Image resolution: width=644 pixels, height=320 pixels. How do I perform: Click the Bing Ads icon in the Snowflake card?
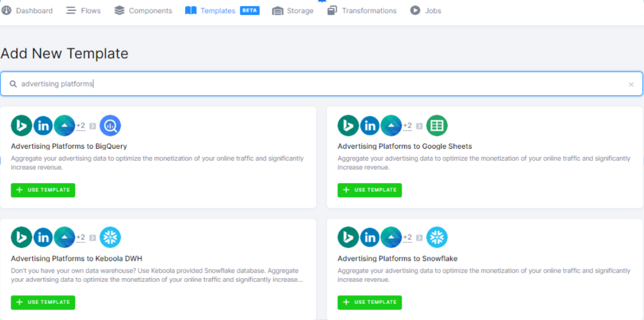tap(349, 238)
